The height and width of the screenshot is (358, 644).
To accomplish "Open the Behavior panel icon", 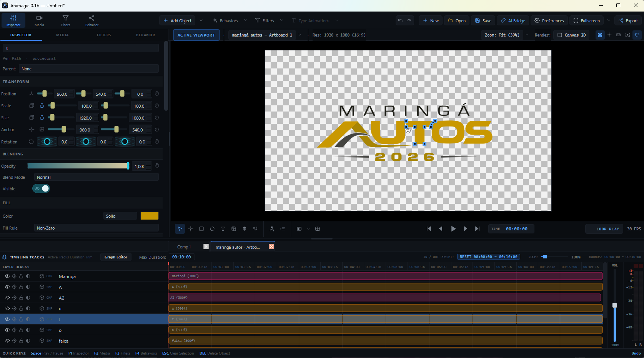I will point(92,20).
